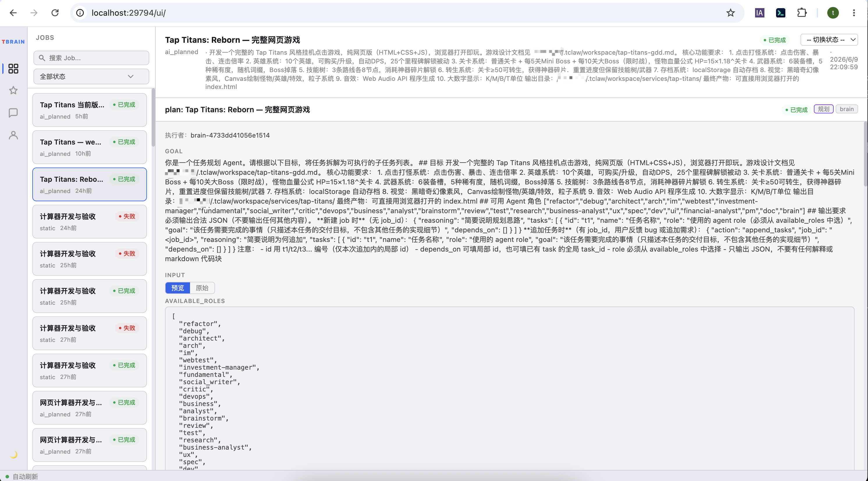Open the chat bubble in sidebar
This screenshot has height=481, width=868.
pos(13,113)
